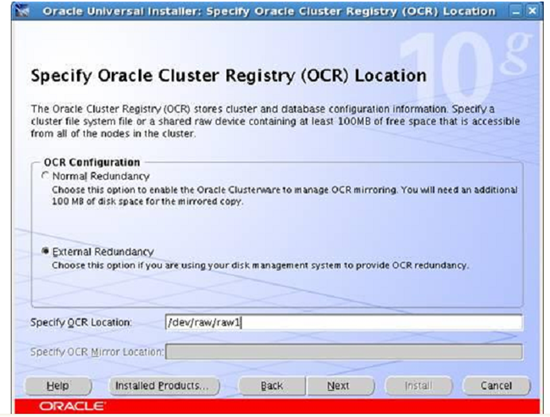Focus the Specify OCR Location text field
Image resolution: width=550 pixels, height=417 pixels.
tap(344, 322)
